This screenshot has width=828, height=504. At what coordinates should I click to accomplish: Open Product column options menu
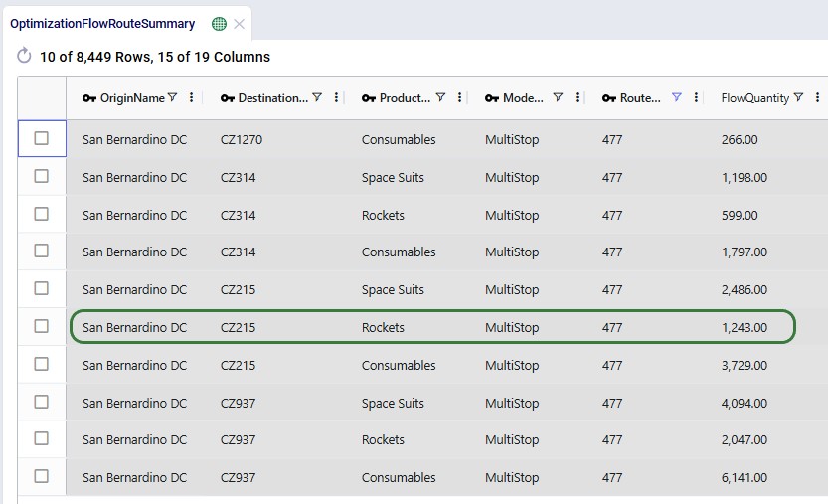pyautogui.click(x=459, y=97)
